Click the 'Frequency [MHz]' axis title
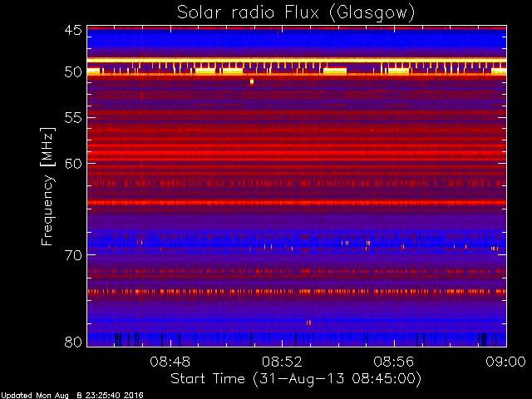Viewport: 532px width, 399px height. [47, 186]
